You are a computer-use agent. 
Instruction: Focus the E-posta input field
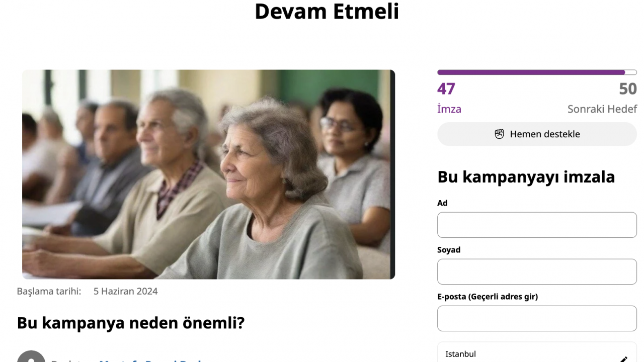[537, 318]
